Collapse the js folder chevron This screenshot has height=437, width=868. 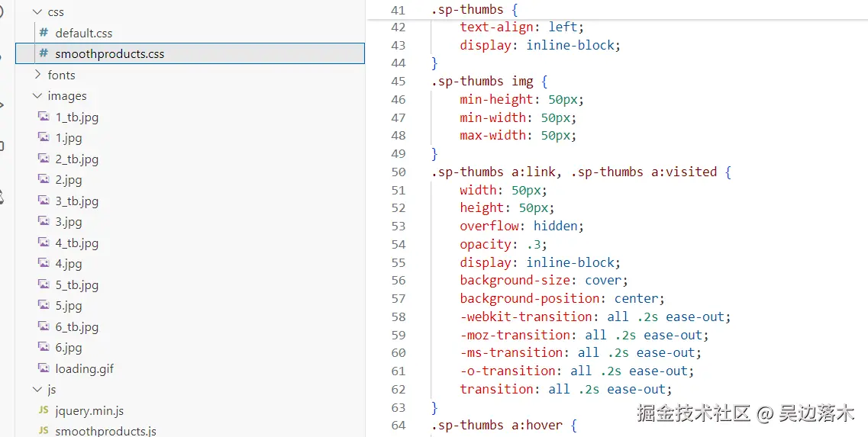pyautogui.click(x=37, y=390)
